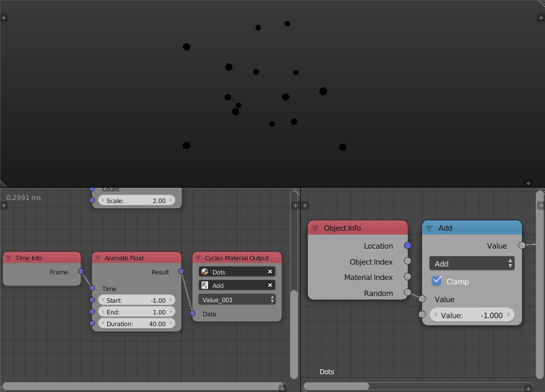Unlink the Dots material with its X button
Viewport: 545px width, 392px height.
click(x=268, y=271)
